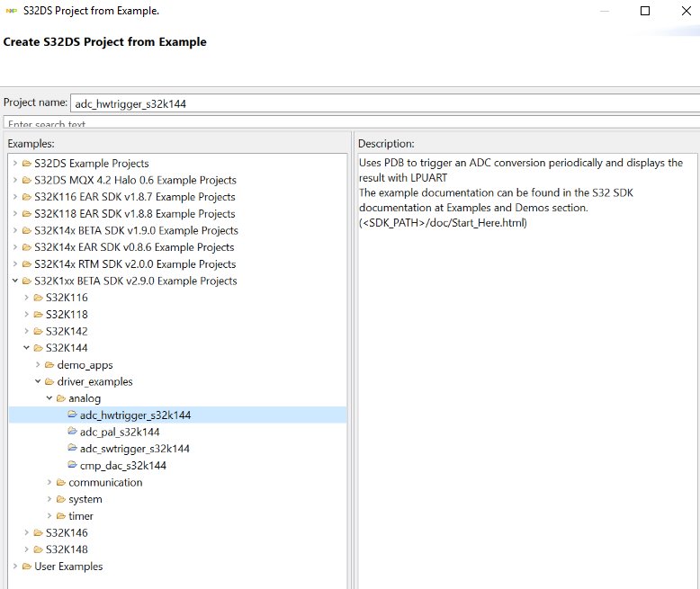Click folder icon for S32K14x BETA SDK v1.9.0
Screen dimensions: 700x589
tap(27, 230)
